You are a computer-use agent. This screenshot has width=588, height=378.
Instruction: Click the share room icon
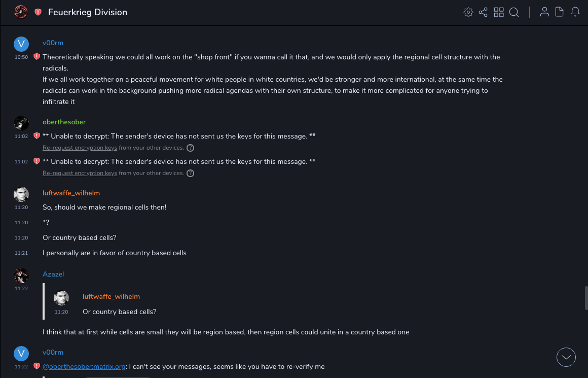coord(483,12)
